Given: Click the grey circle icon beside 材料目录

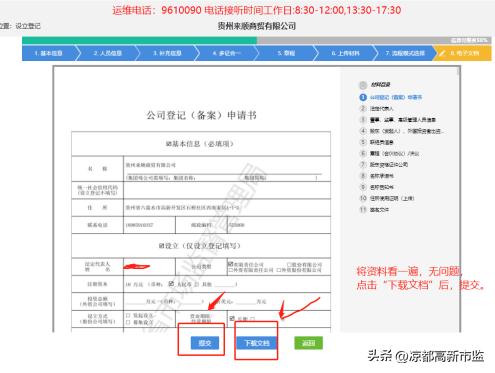Looking at the screenshot, I should [363, 85].
